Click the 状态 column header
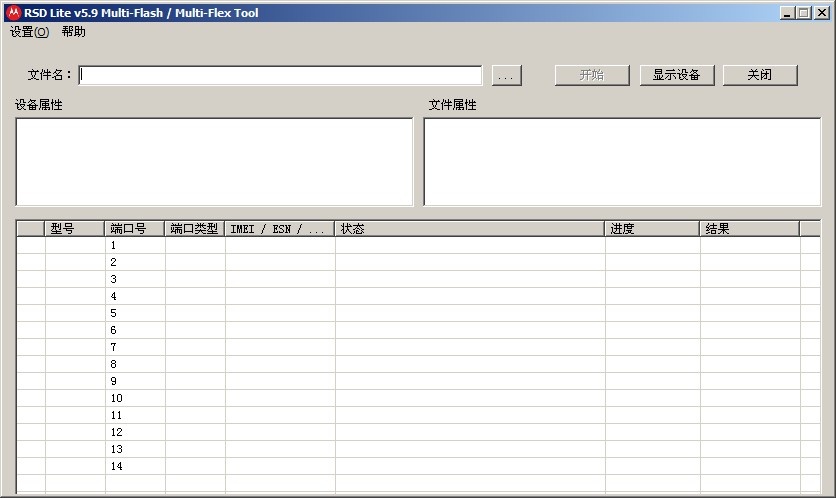836x498 pixels. pyautogui.click(x=470, y=229)
